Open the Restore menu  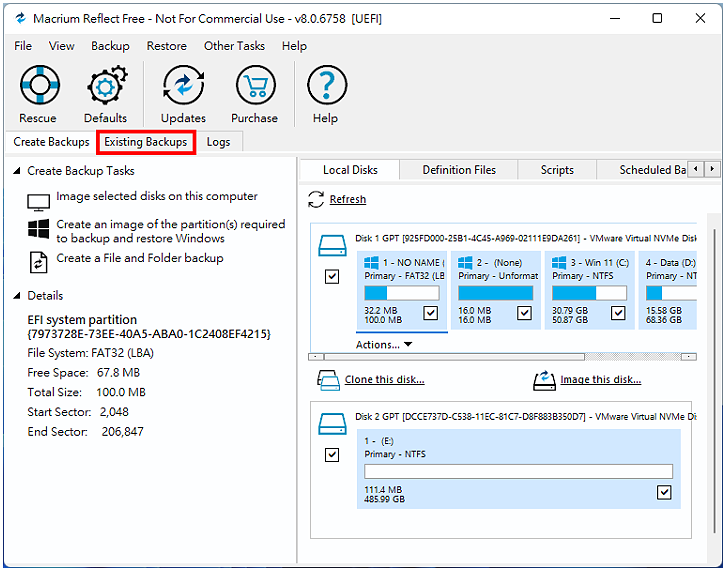[x=167, y=46]
